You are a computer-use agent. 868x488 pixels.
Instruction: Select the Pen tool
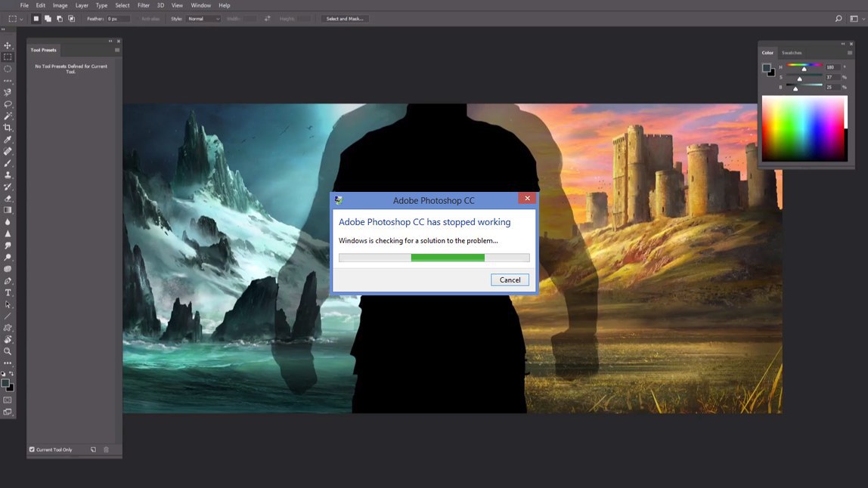8,281
